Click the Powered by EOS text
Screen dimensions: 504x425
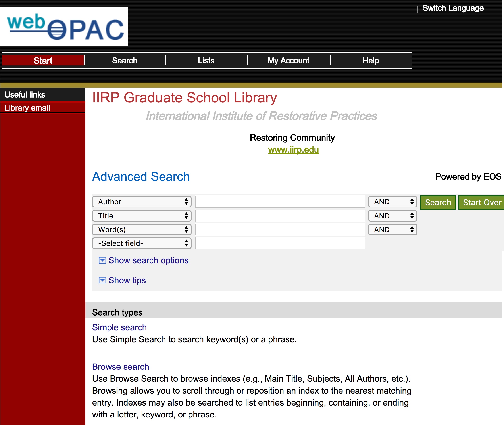pyautogui.click(x=468, y=177)
